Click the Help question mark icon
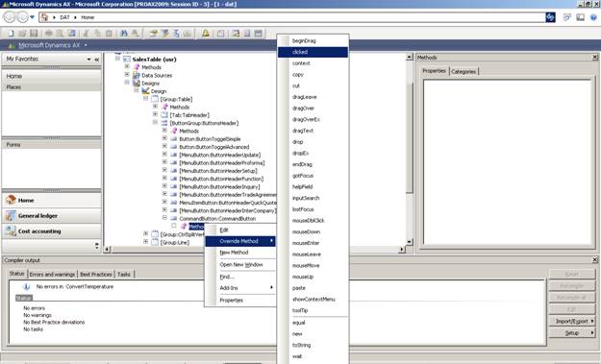This screenshot has height=364, width=601. pos(593,17)
